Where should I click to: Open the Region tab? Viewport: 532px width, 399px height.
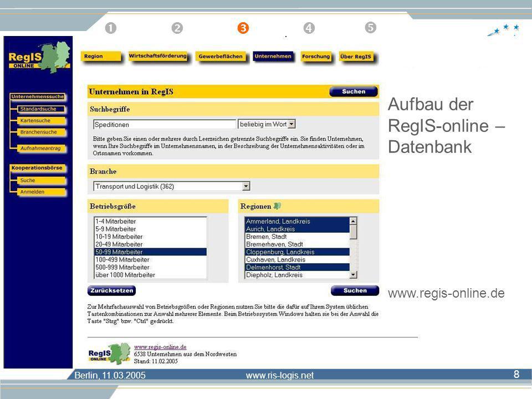click(x=101, y=57)
